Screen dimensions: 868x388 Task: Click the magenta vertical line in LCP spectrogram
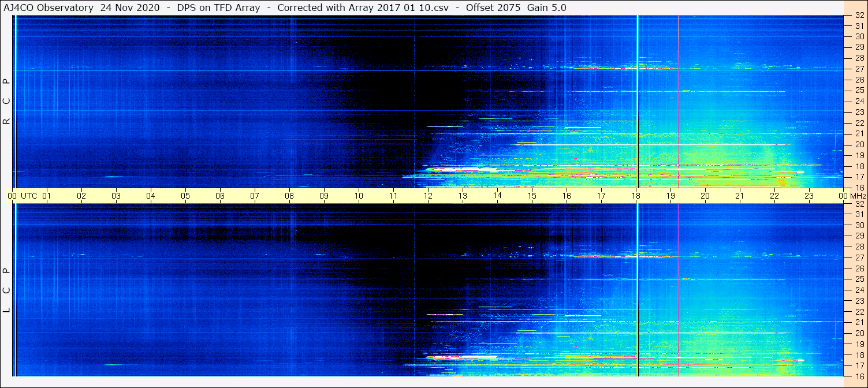(x=678, y=289)
